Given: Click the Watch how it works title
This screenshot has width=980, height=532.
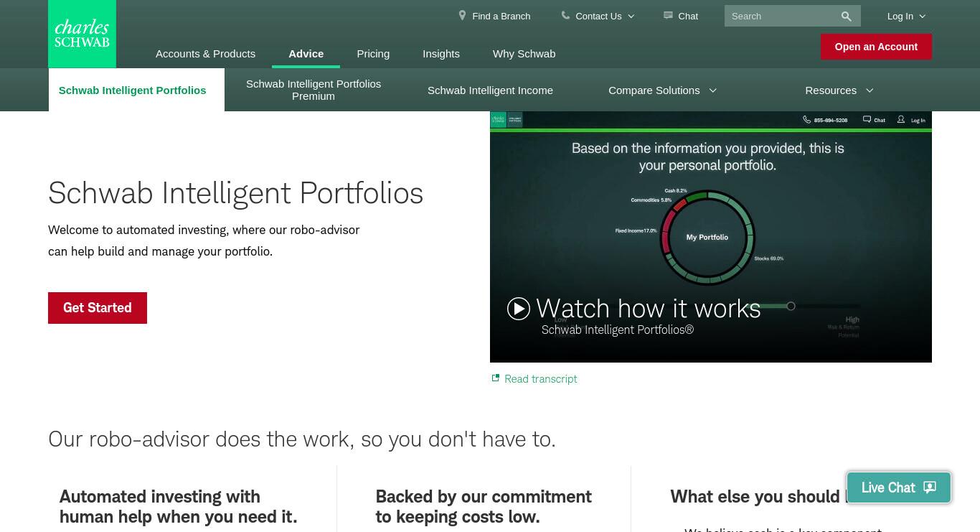Looking at the screenshot, I should [x=648, y=308].
